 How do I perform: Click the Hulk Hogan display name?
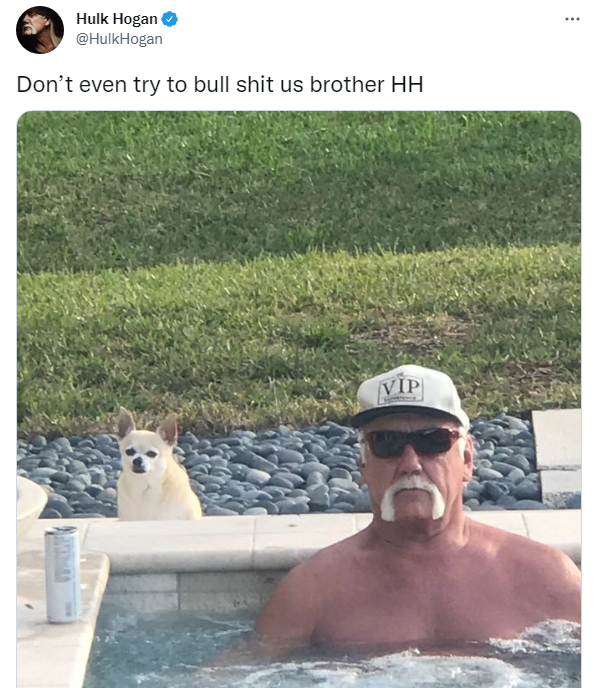117,19
